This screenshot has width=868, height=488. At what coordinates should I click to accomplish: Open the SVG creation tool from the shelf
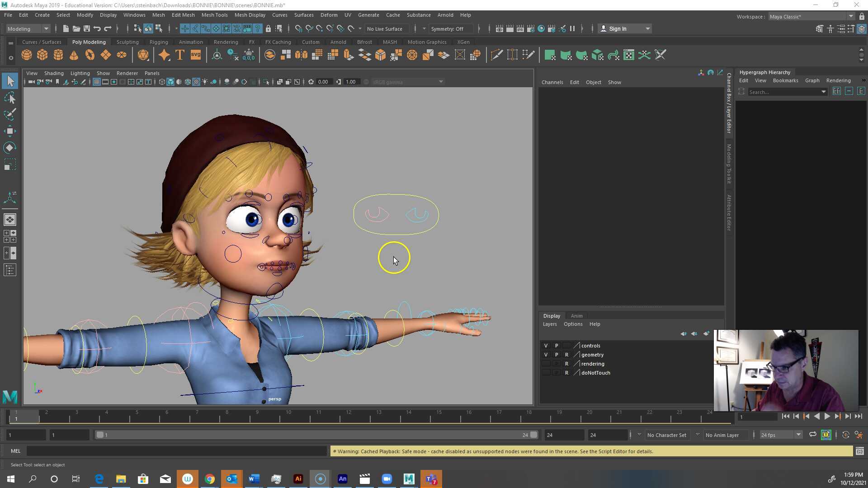click(195, 55)
